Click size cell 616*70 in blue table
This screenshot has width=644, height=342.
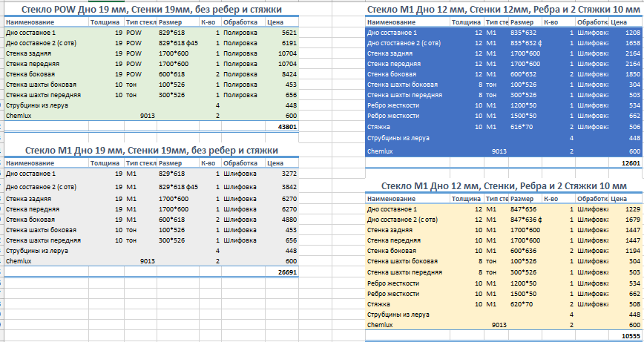pos(522,127)
